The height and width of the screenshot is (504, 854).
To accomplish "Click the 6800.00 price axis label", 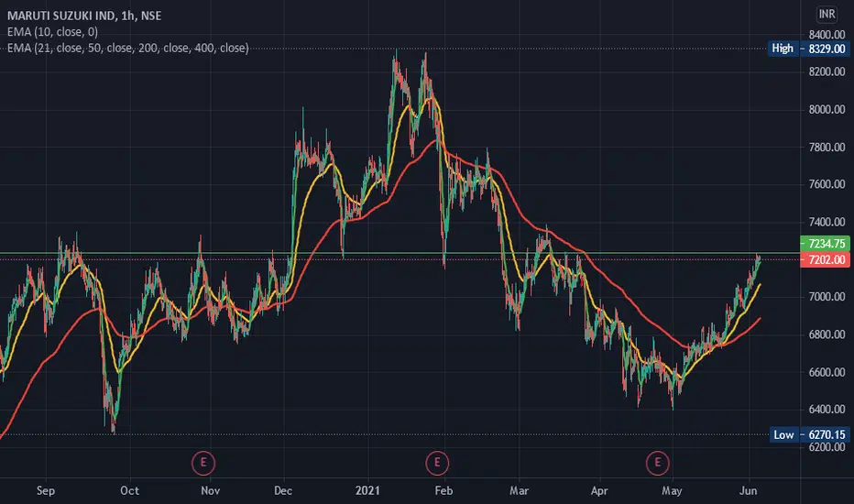I will [827, 334].
